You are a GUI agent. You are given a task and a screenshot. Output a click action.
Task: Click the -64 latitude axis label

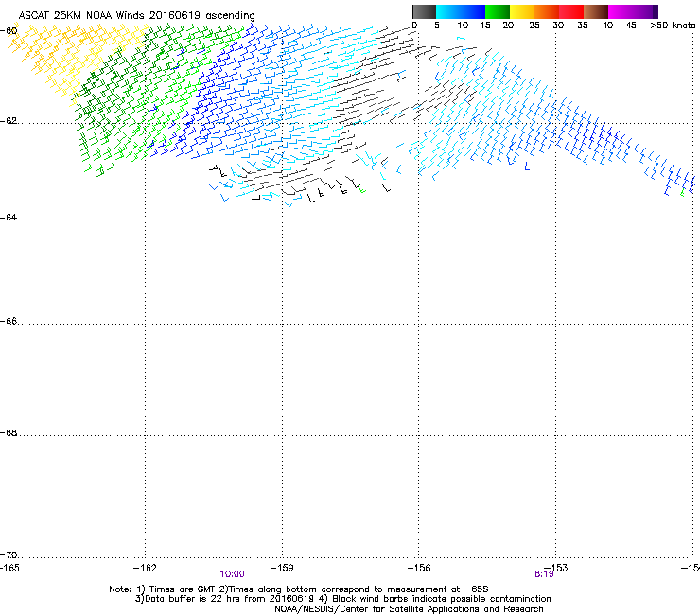pyautogui.click(x=9, y=218)
